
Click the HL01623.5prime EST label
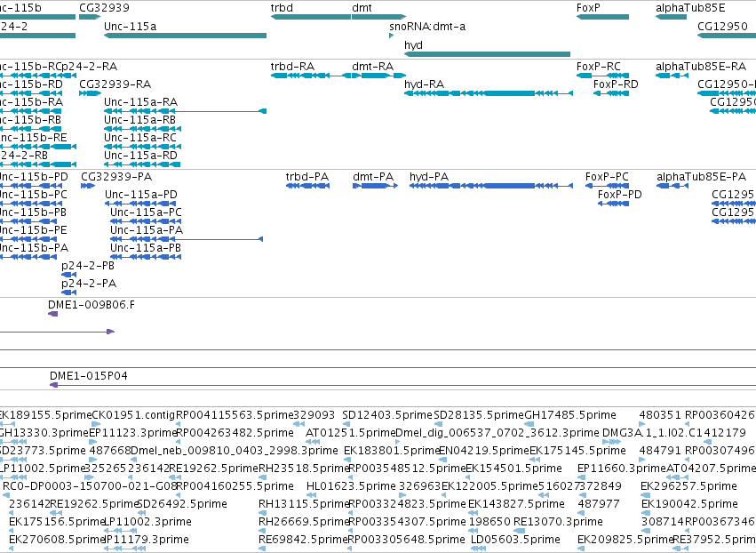351,486
